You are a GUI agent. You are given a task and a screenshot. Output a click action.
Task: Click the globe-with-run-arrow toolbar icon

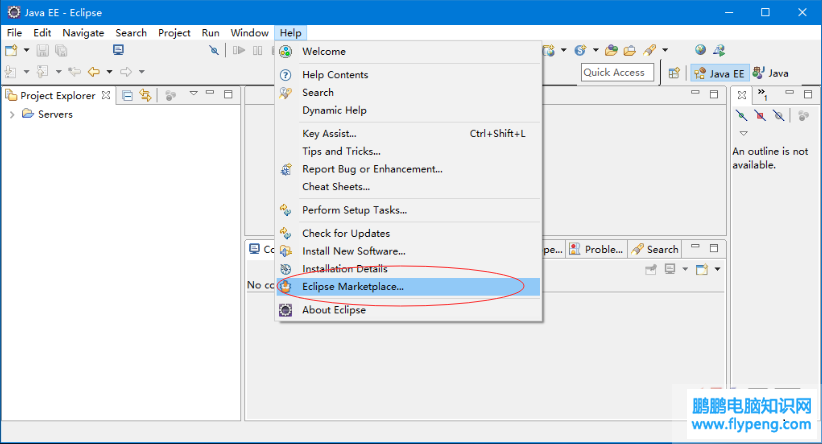[x=719, y=50]
